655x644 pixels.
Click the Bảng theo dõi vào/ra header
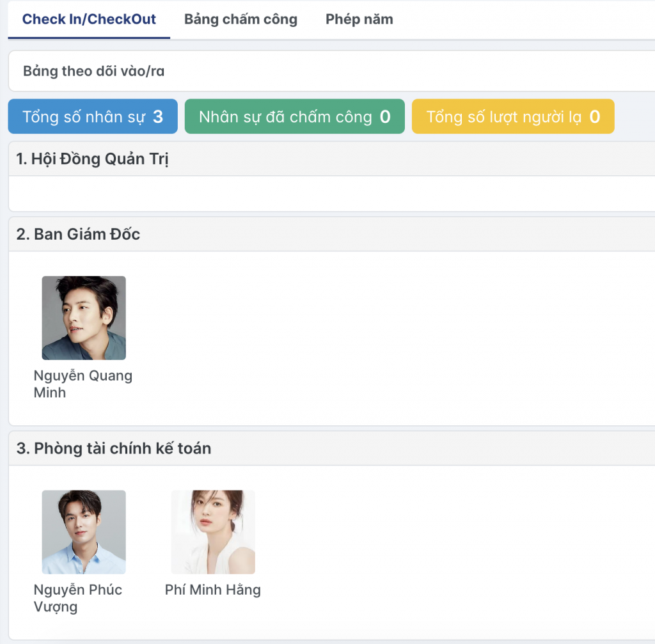click(x=94, y=71)
